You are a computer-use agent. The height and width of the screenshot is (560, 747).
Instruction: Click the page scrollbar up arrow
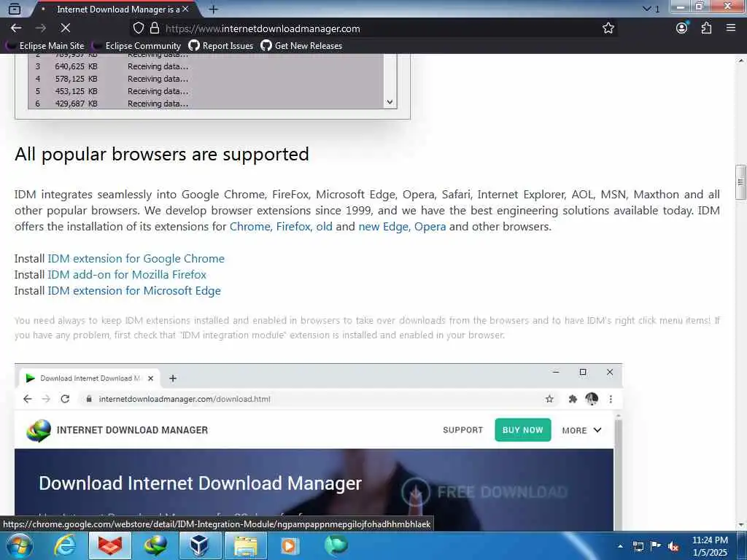pyautogui.click(x=741, y=61)
